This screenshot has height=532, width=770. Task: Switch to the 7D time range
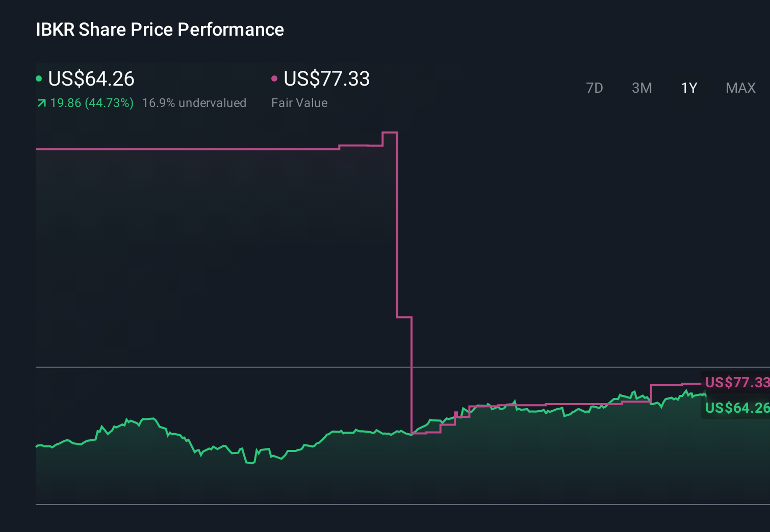[595, 88]
